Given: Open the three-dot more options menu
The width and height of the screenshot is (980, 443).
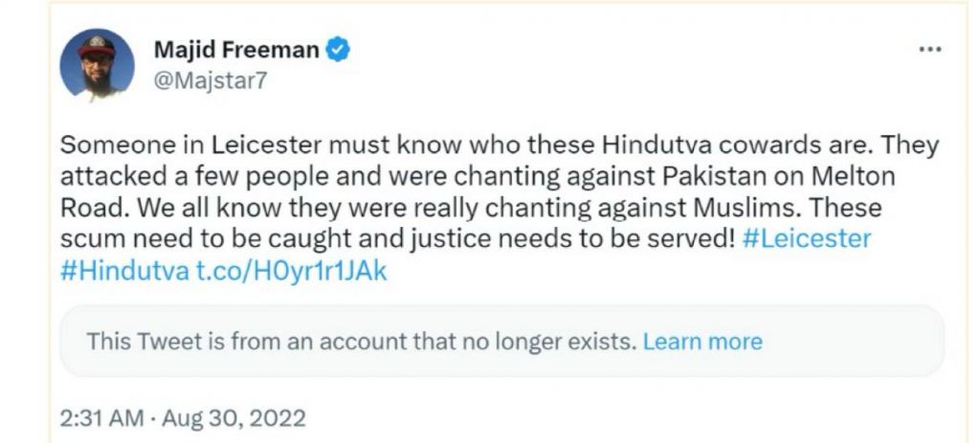Looking at the screenshot, I should [x=929, y=50].
